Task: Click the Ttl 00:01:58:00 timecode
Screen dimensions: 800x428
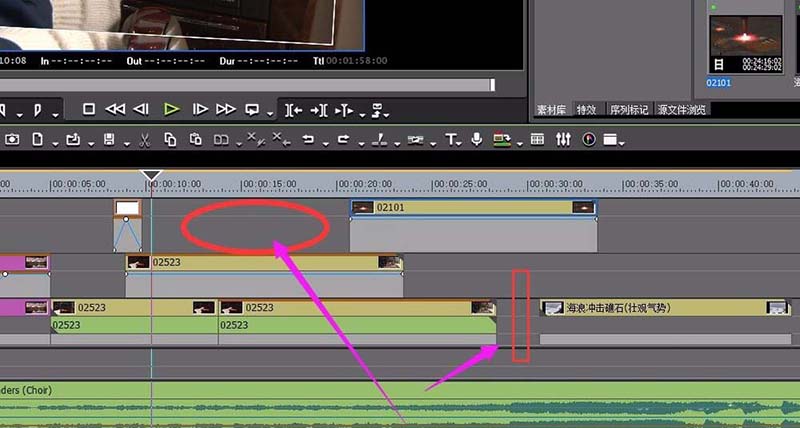Action: pyautogui.click(x=350, y=61)
